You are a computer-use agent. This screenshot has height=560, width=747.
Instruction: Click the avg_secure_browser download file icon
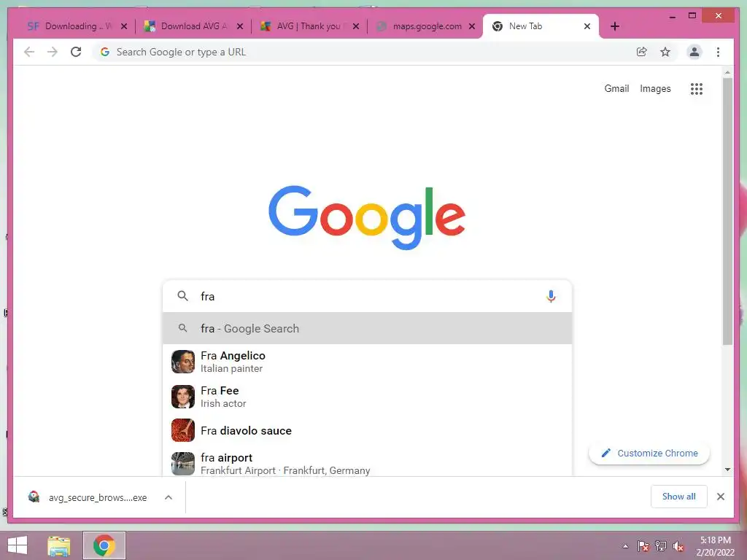coord(34,497)
